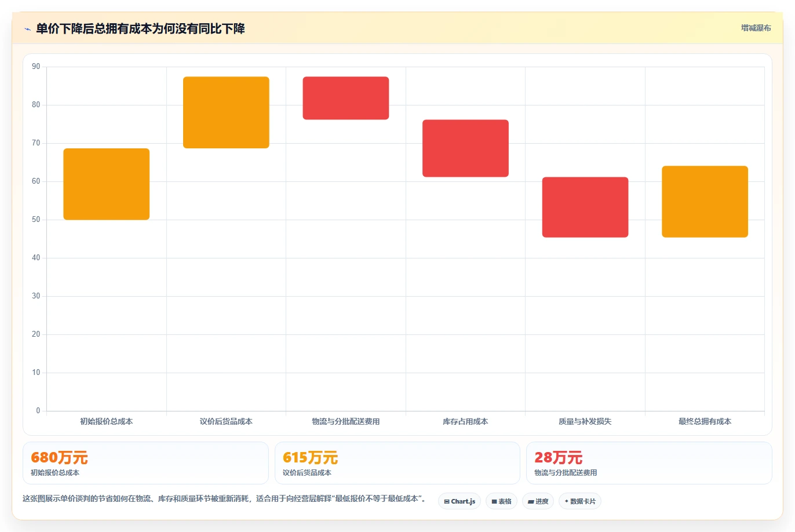
Task: Click the 增减瀑布 label in the header
Action: click(756, 28)
